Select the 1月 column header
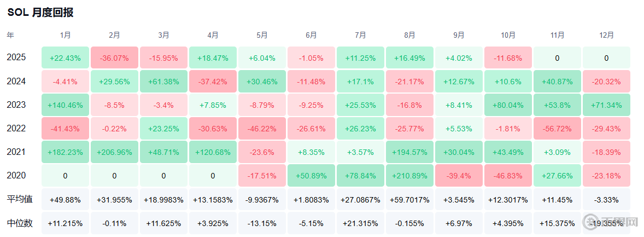 click(66, 35)
